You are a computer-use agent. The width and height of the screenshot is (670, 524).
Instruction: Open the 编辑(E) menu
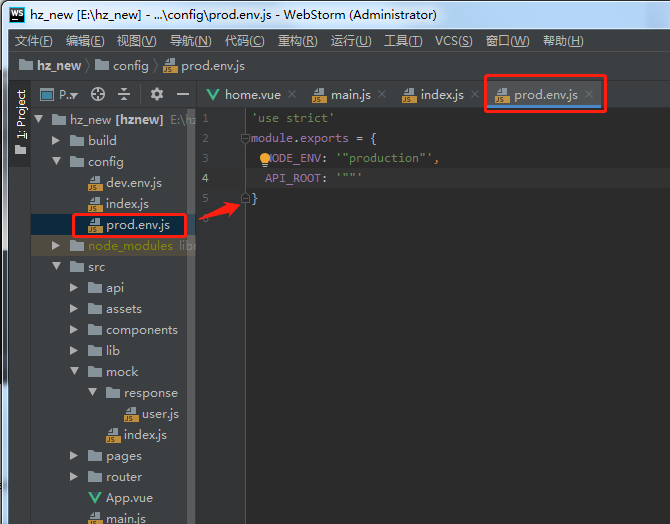tap(85, 41)
